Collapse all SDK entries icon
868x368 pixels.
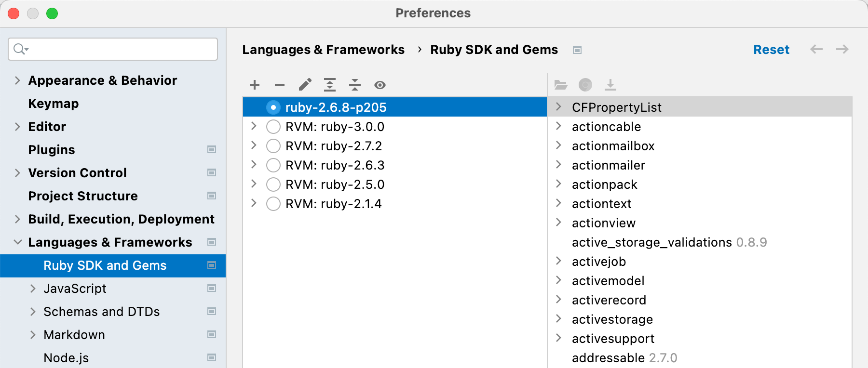click(355, 85)
